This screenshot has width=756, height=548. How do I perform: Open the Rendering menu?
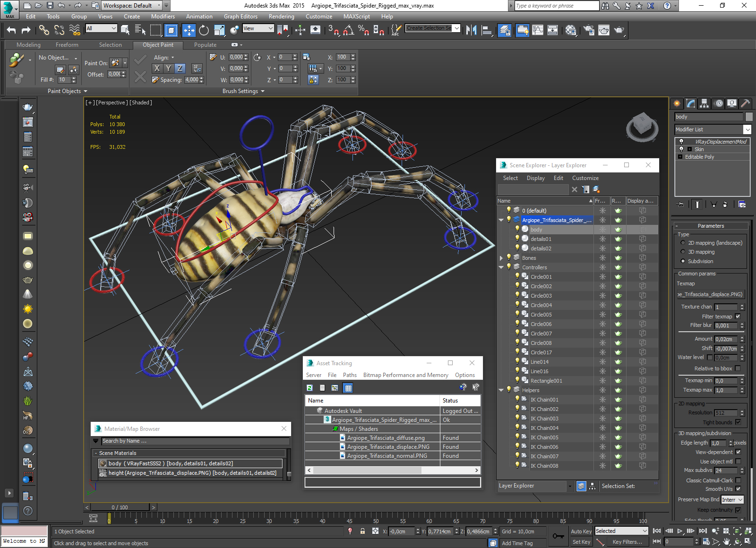pos(282,17)
